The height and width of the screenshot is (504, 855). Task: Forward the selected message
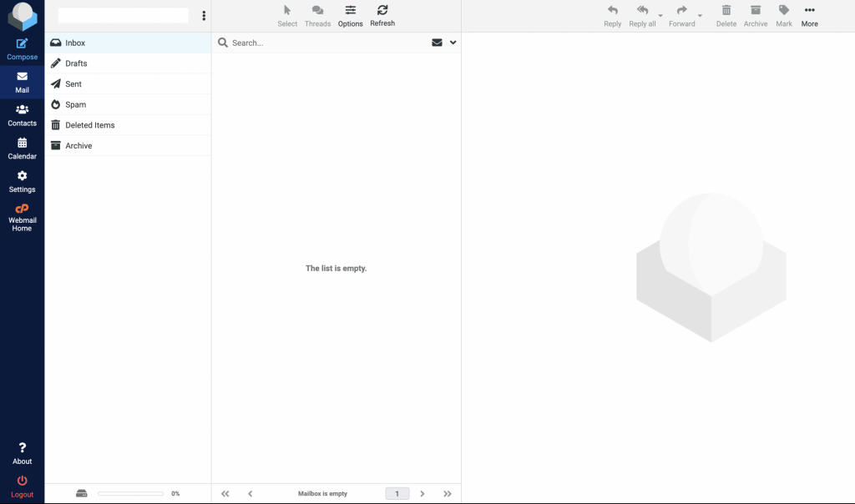[681, 15]
